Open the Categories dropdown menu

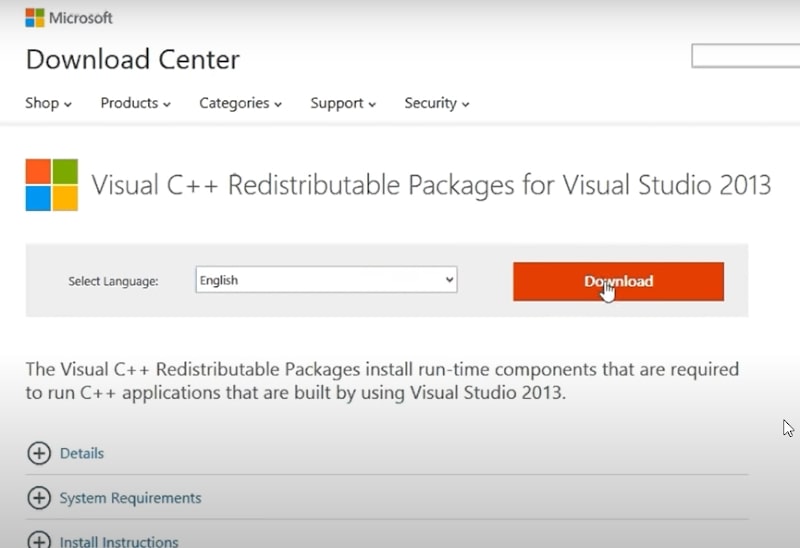[x=240, y=103]
